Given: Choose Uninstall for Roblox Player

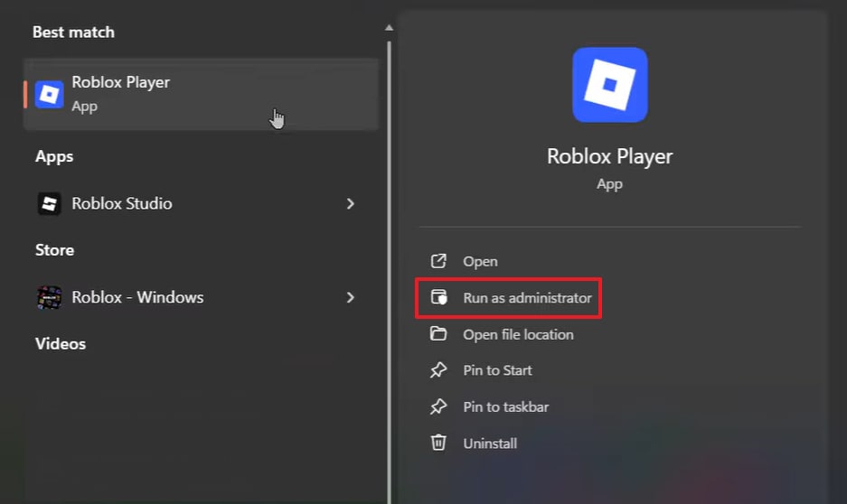Looking at the screenshot, I should [490, 443].
